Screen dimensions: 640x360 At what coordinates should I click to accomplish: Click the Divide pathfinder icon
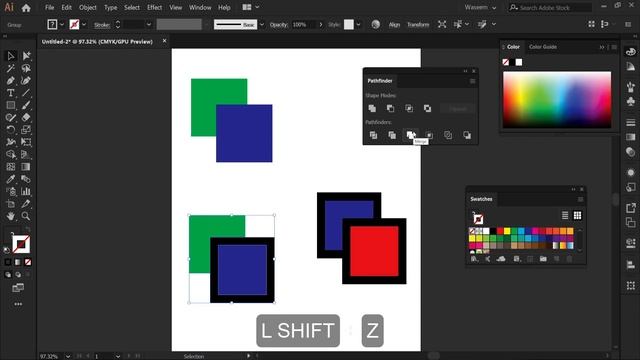[x=373, y=135]
